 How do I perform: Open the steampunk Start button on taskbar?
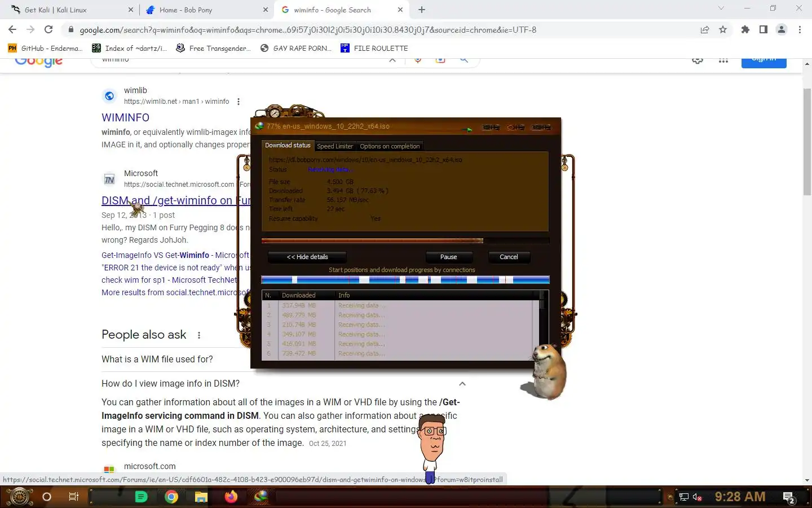[x=19, y=497]
